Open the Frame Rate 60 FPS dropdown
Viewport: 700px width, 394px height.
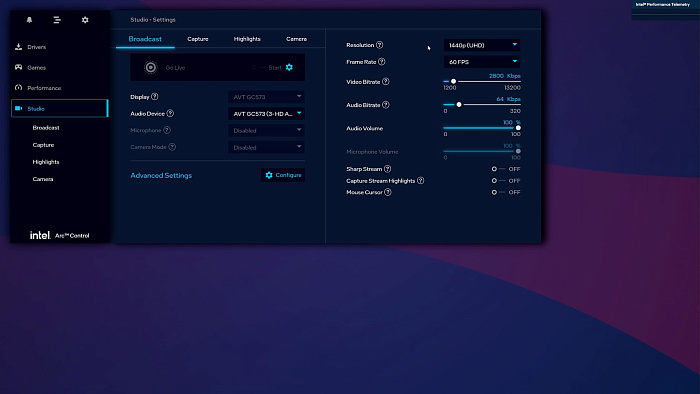point(482,62)
